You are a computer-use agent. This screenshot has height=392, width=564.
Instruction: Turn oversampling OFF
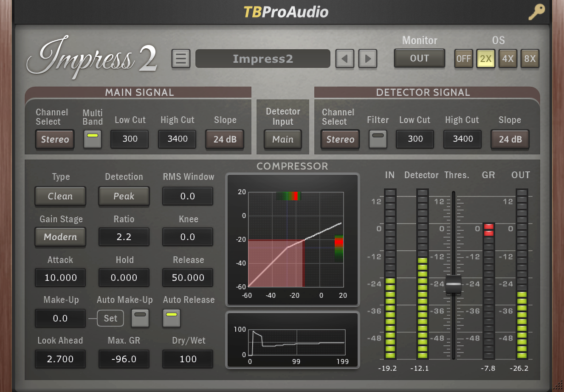pyautogui.click(x=463, y=59)
